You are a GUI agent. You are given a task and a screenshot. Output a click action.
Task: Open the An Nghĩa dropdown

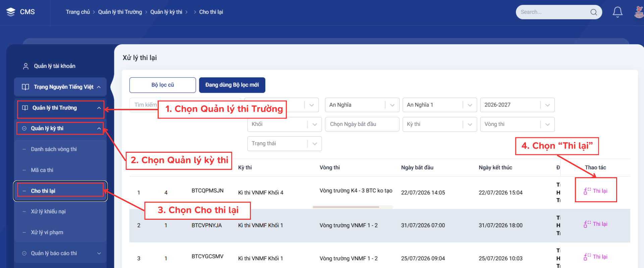(362, 105)
